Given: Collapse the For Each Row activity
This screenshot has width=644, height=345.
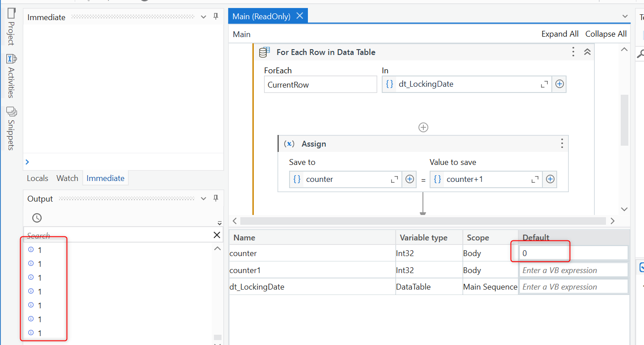Looking at the screenshot, I should pyautogui.click(x=588, y=52).
